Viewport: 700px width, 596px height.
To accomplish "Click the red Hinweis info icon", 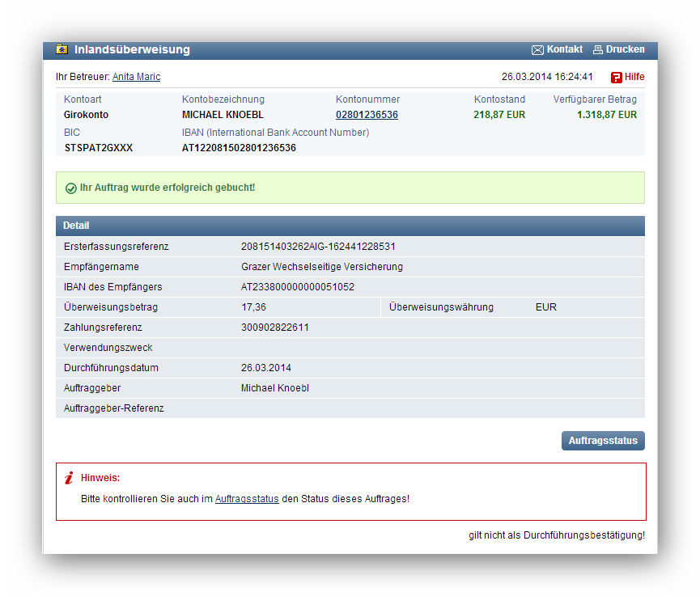I will pos(69,478).
